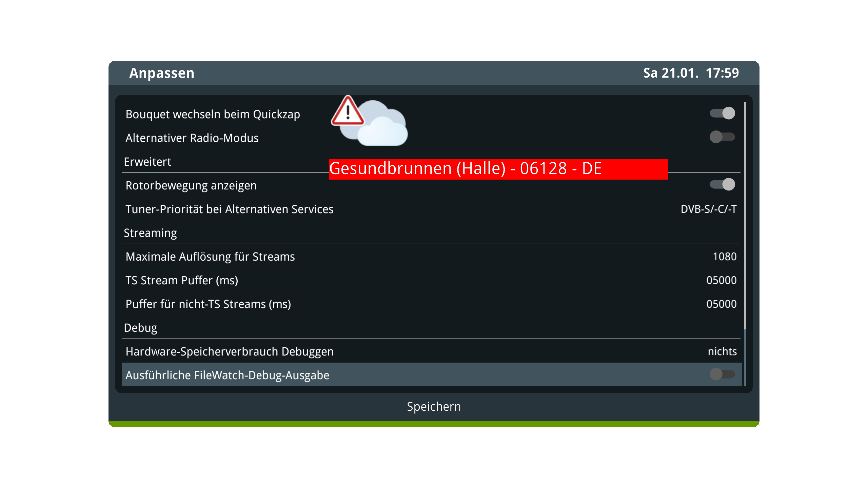This screenshot has height=488, width=868.
Task: Click the green bar below Speichern
Action: click(x=434, y=424)
